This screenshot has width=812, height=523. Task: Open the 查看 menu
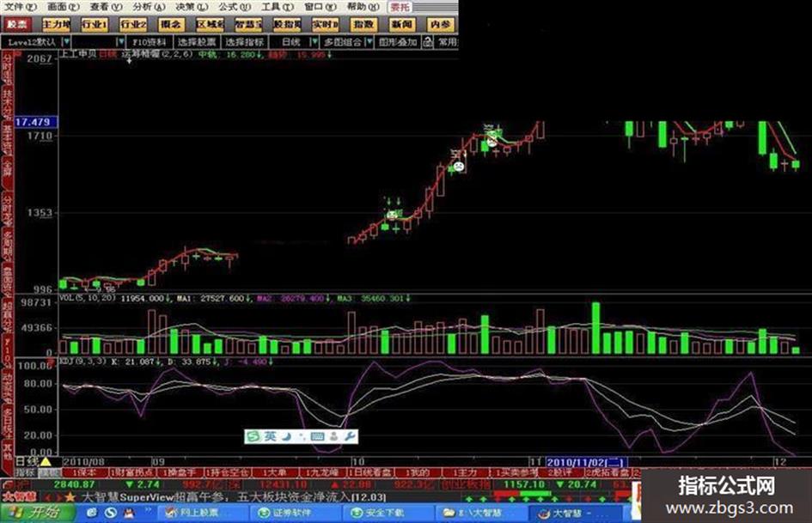coord(107,7)
